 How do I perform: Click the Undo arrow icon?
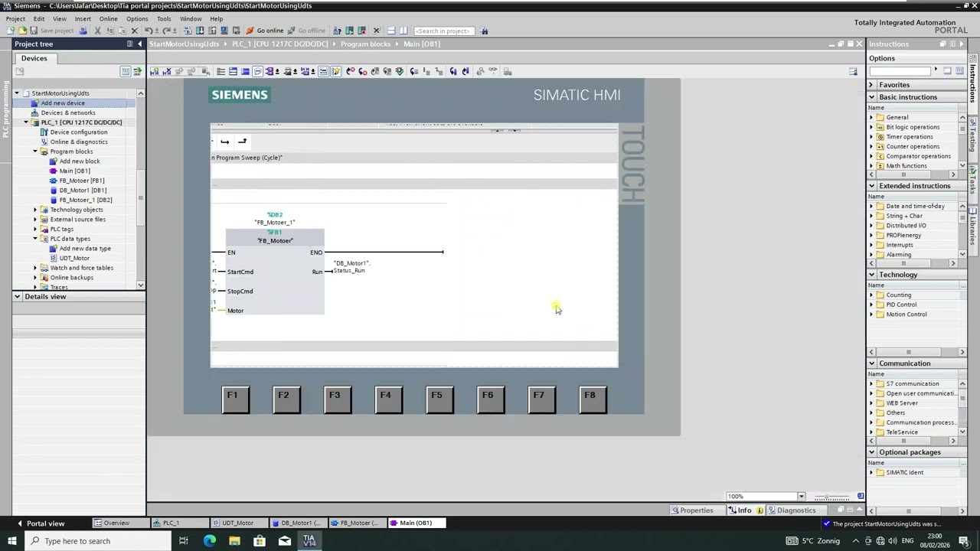[149, 31]
